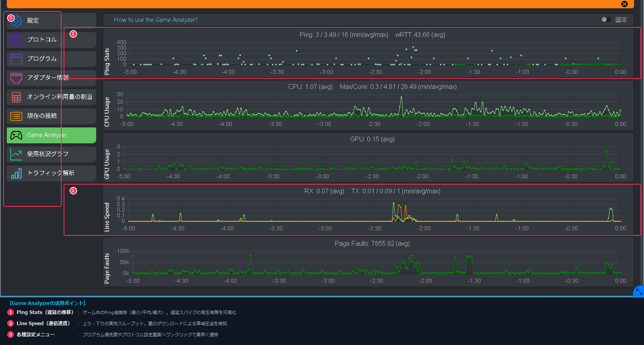644x345 pixels.
Task: Open トラフィック解析 section
Action: coord(51,173)
